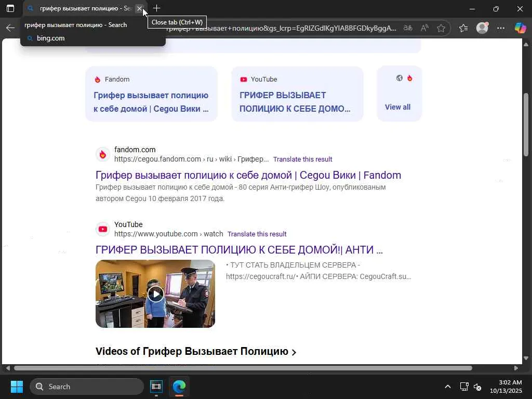Click YouTube site favicon in results
Viewport: 532px width, 399px height.
tap(103, 229)
